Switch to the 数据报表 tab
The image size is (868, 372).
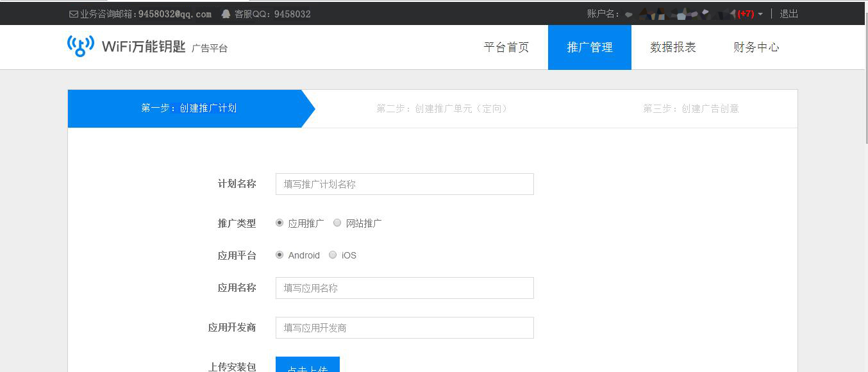[x=672, y=47]
